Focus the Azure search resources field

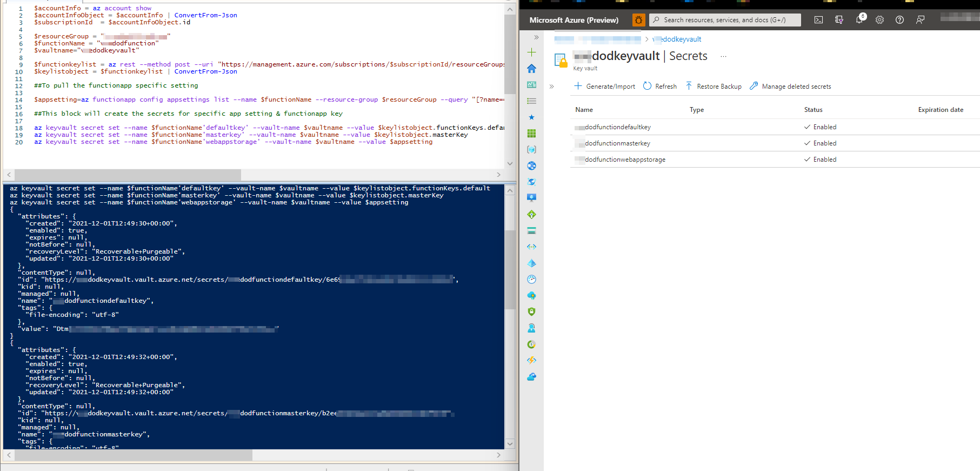725,20
